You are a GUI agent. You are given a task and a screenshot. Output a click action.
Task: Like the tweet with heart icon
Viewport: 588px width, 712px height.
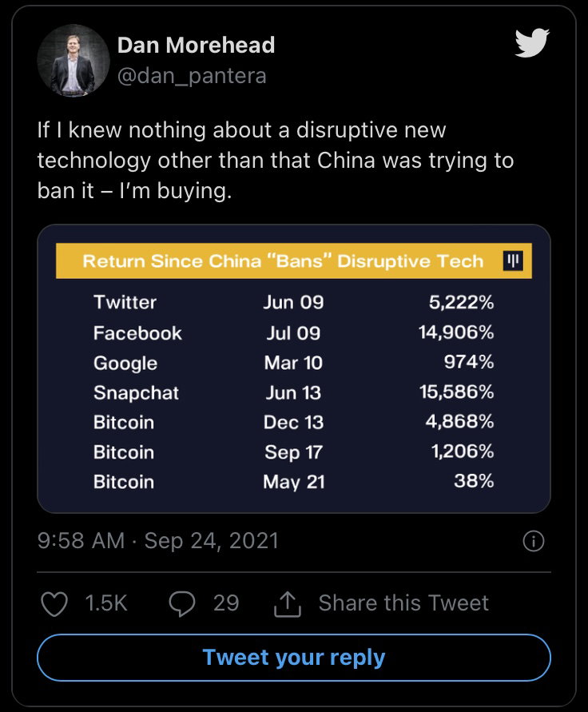(x=54, y=604)
